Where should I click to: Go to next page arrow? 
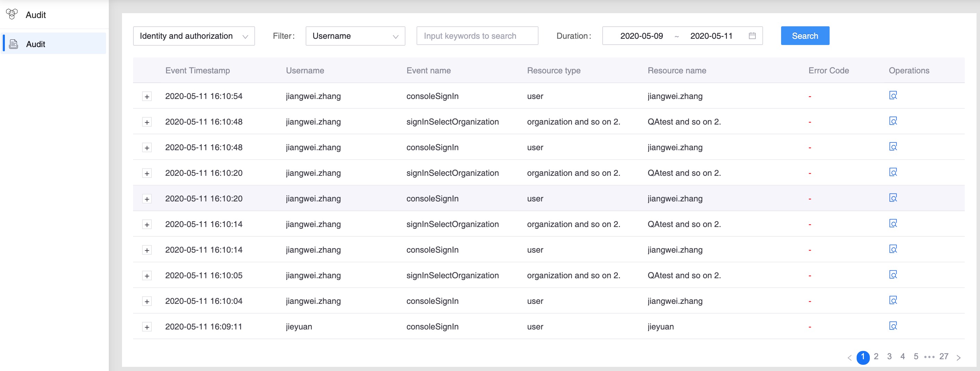tap(959, 358)
